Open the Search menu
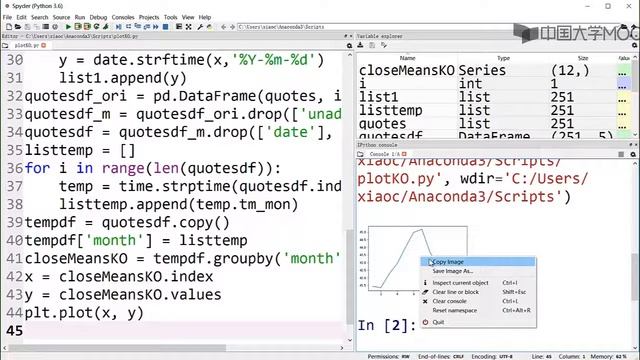This screenshot has height=360, width=640. (40, 17)
